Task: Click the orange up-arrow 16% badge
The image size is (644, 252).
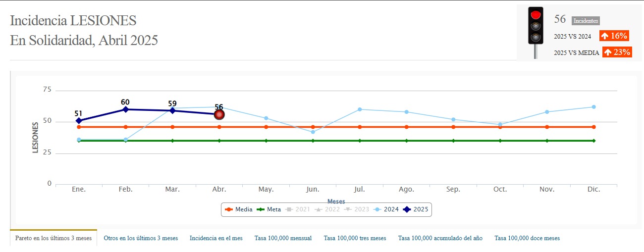Action: click(x=614, y=36)
